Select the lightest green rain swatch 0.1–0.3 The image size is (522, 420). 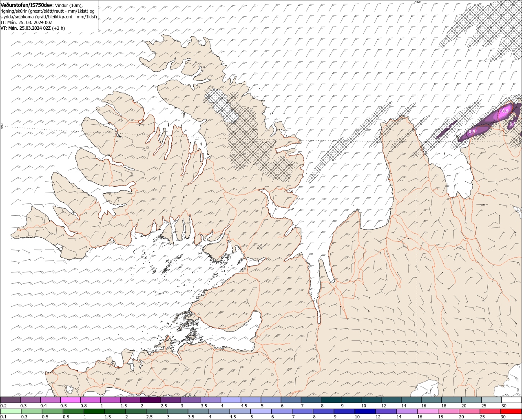[11, 411]
